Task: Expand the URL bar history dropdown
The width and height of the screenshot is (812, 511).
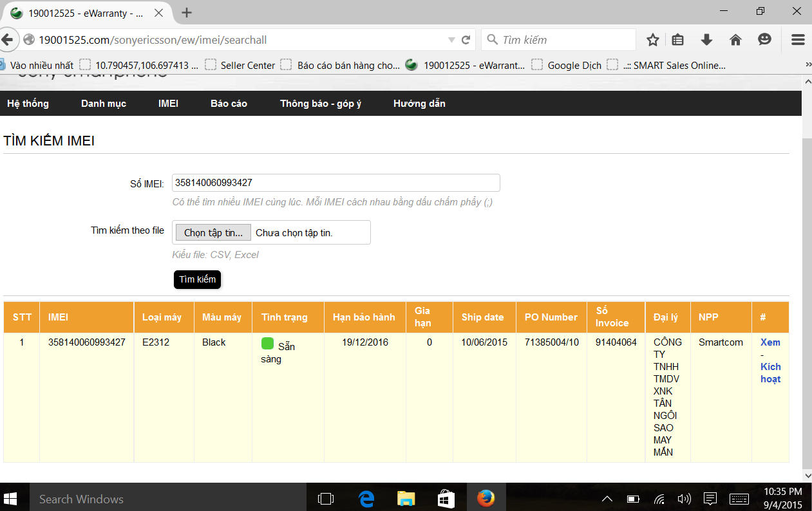Action: click(x=451, y=40)
